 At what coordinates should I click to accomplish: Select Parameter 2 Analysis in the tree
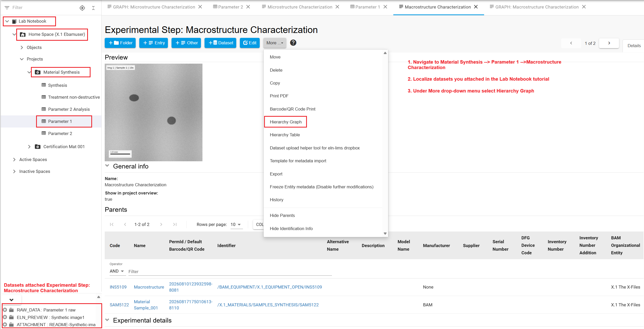point(69,109)
